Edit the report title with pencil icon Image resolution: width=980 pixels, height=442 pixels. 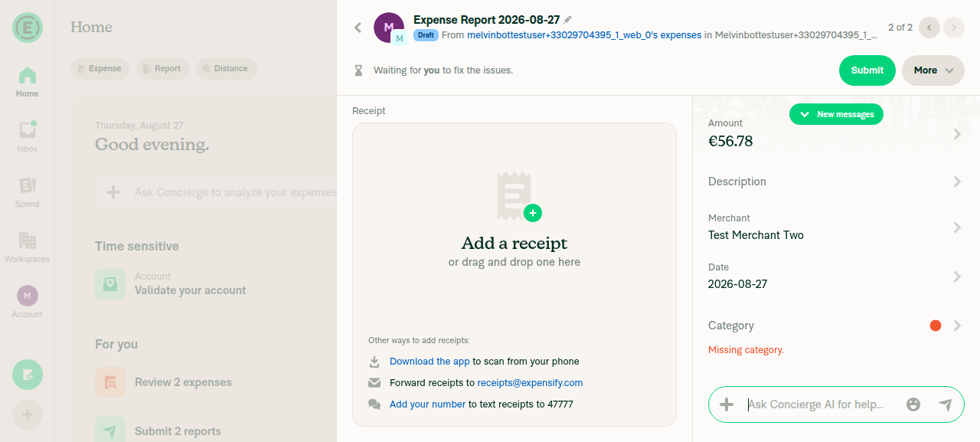(567, 20)
